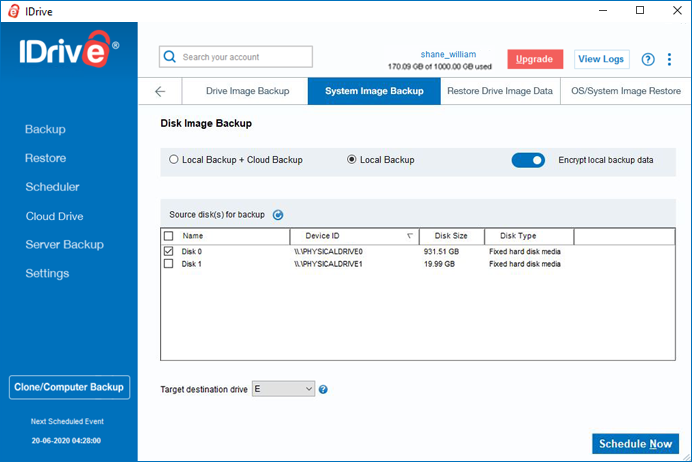
Task: Click the Device ID column header label
Action: pyautogui.click(x=322, y=236)
